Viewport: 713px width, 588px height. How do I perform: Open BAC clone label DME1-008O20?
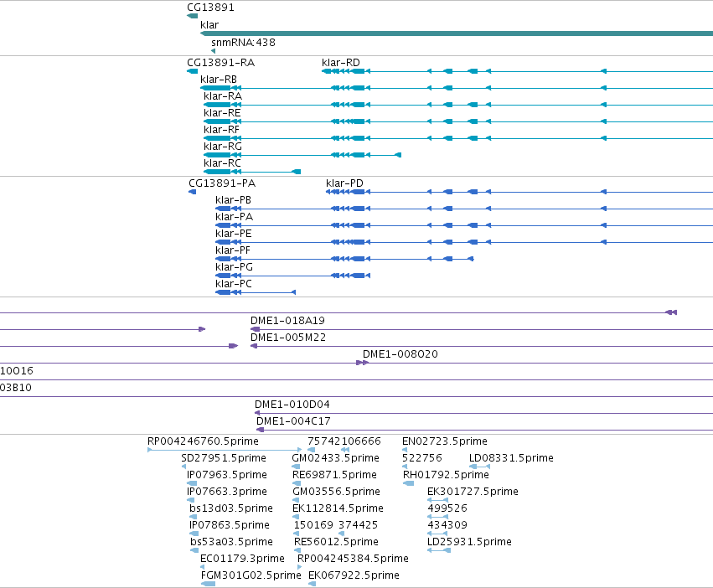click(x=400, y=354)
